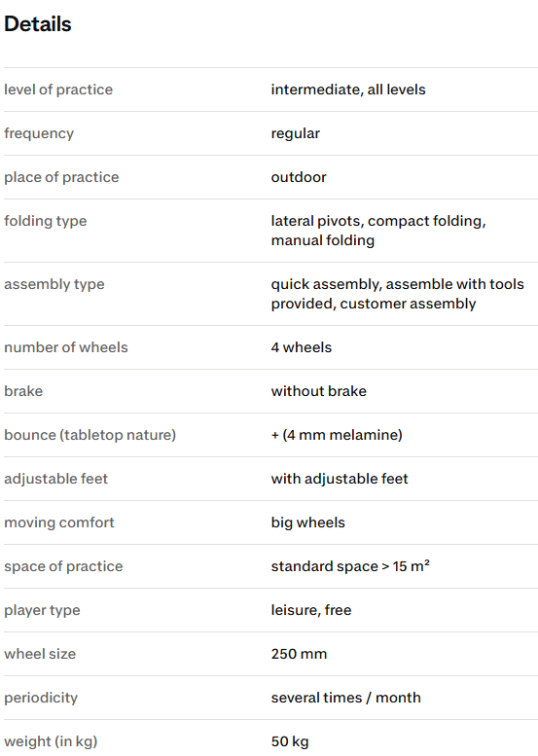Click the 'intermediate, all levels' value
This screenshot has height=756, width=538.
click(x=348, y=90)
